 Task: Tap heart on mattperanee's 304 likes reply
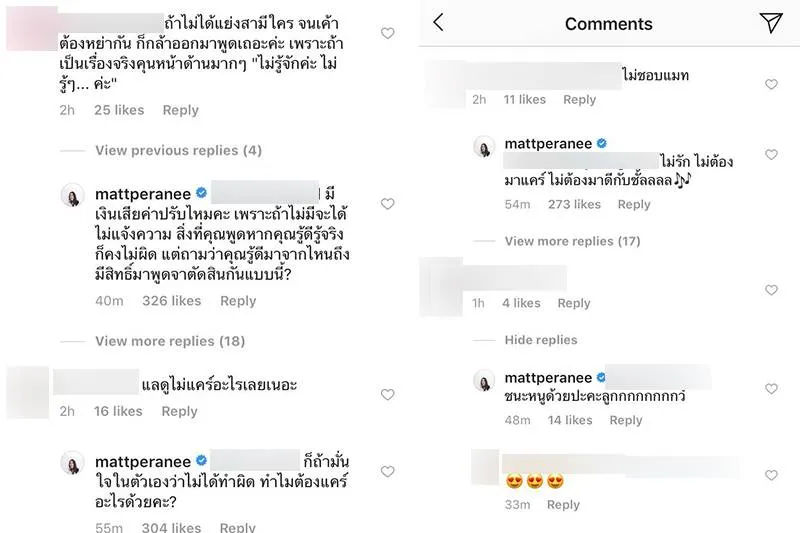[388, 472]
